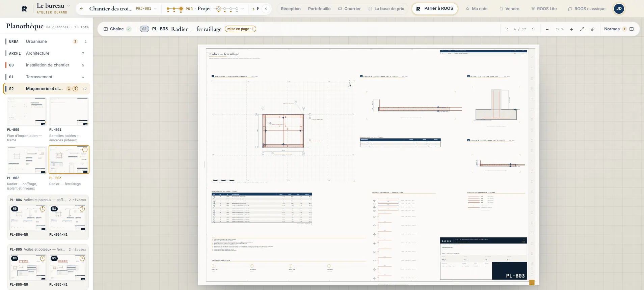Screen dimensions: 644x290
Task: Go back with the project arrow icon
Action: pyautogui.click(x=81, y=9)
